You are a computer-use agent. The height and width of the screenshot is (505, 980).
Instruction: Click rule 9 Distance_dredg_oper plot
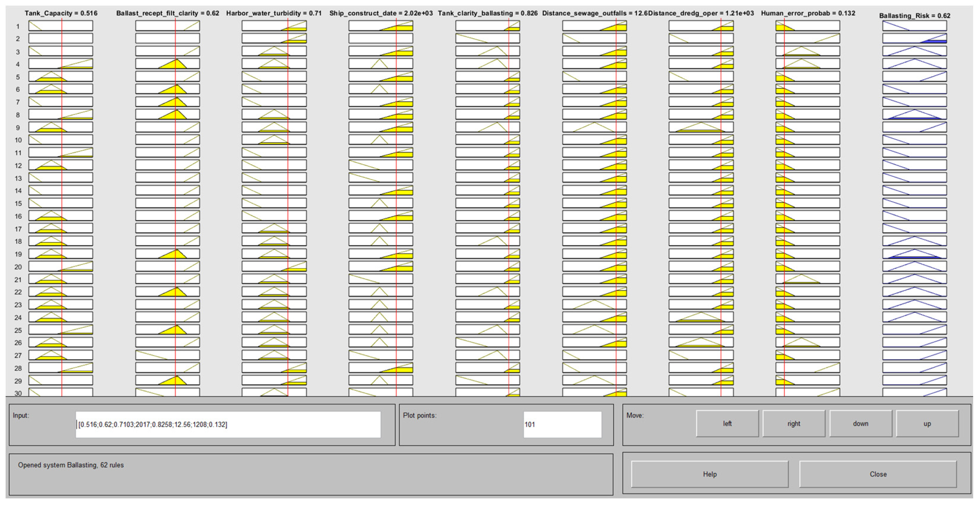[x=701, y=127]
